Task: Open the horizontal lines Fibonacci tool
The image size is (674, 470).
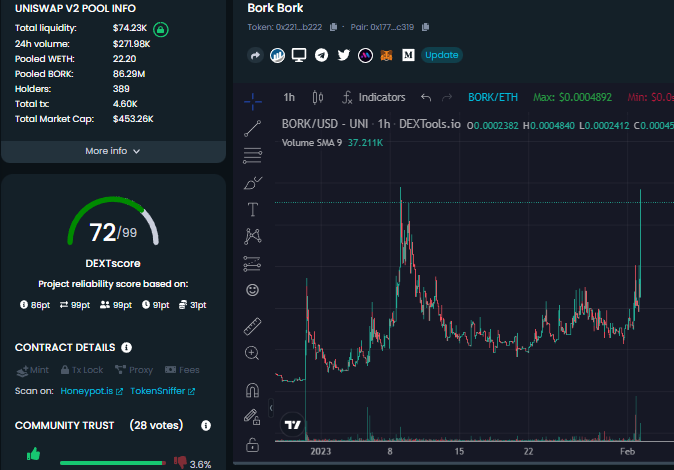Action: (x=252, y=156)
